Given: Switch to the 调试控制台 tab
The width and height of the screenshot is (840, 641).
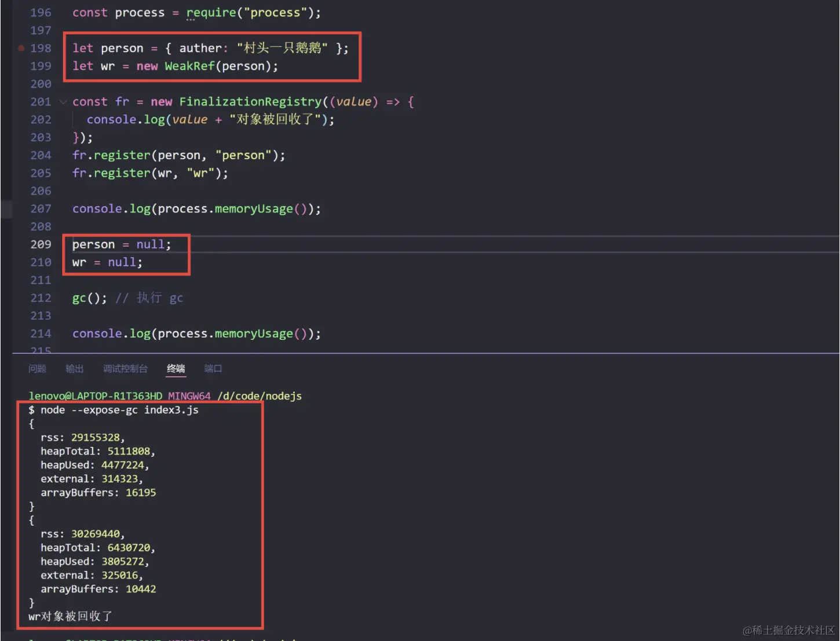Looking at the screenshot, I should [x=125, y=368].
